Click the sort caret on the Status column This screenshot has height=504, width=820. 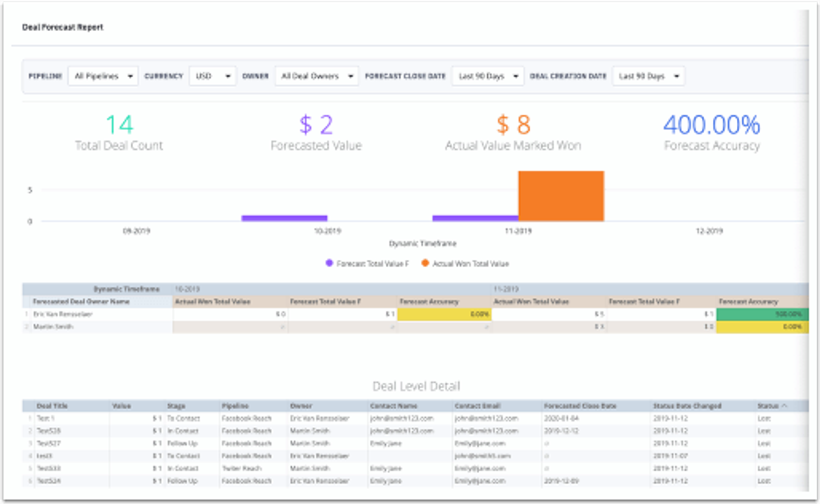tap(784, 406)
